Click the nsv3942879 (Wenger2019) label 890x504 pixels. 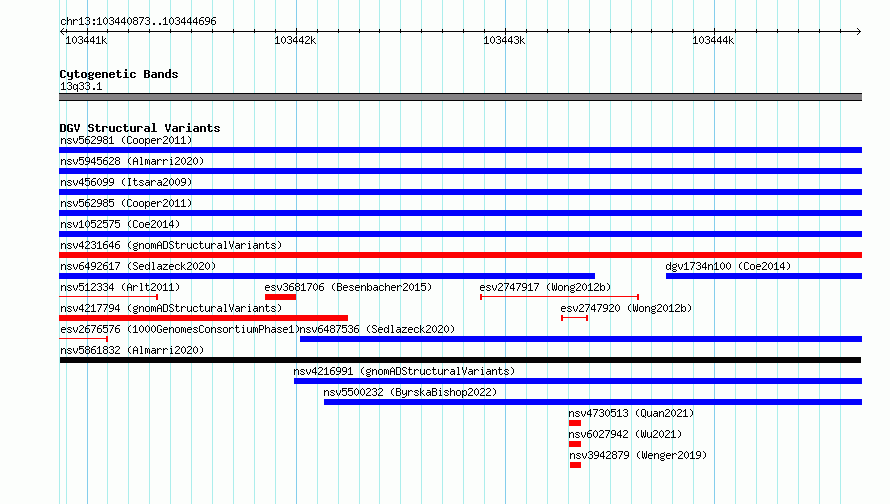click(x=638, y=455)
